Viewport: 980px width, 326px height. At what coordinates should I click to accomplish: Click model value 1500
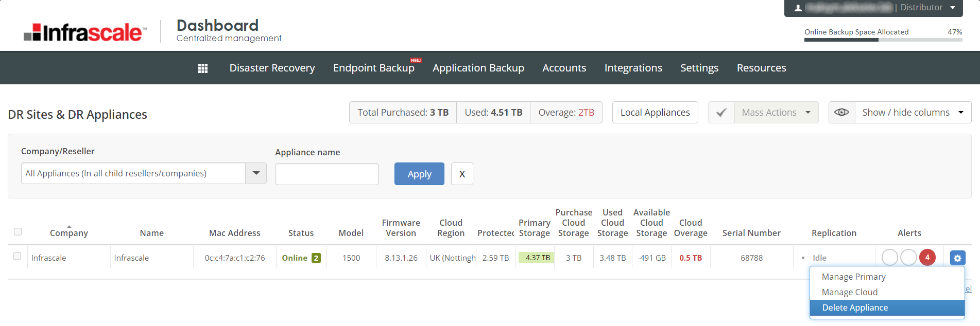click(x=351, y=258)
